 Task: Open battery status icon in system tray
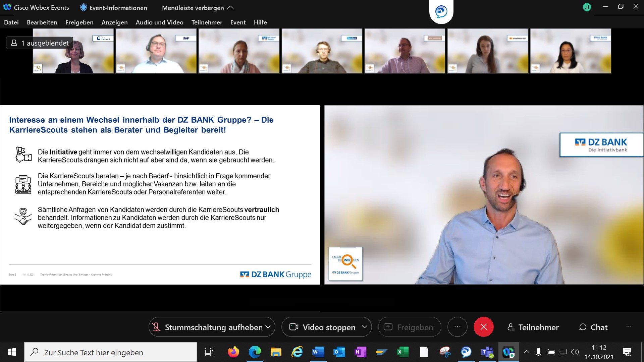[x=550, y=352]
